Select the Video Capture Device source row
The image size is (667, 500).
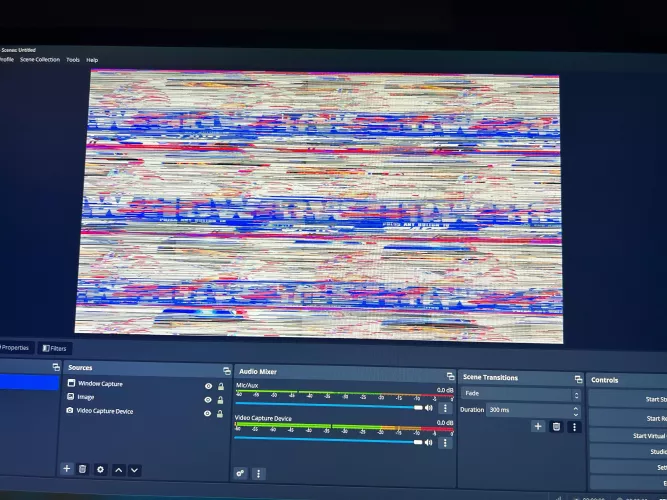[144, 412]
